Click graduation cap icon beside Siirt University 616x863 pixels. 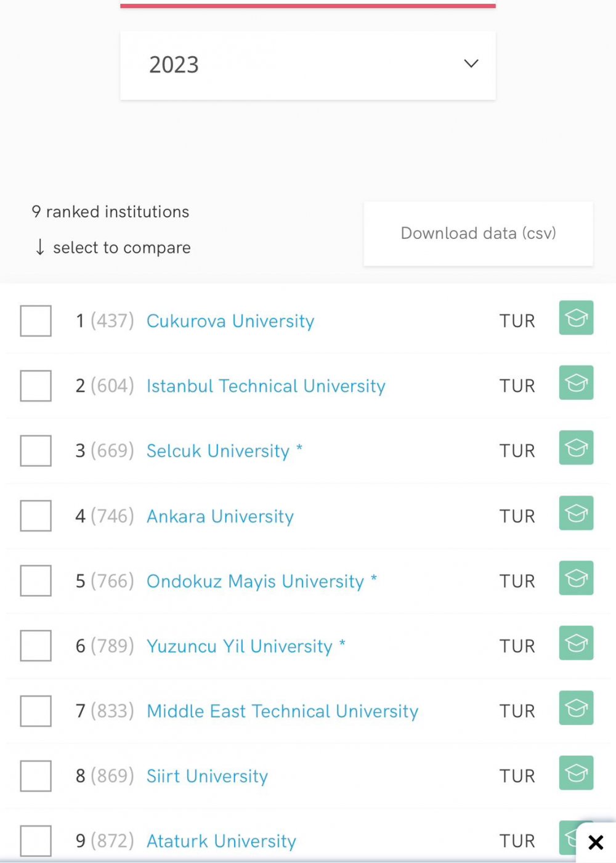[x=576, y=773]
